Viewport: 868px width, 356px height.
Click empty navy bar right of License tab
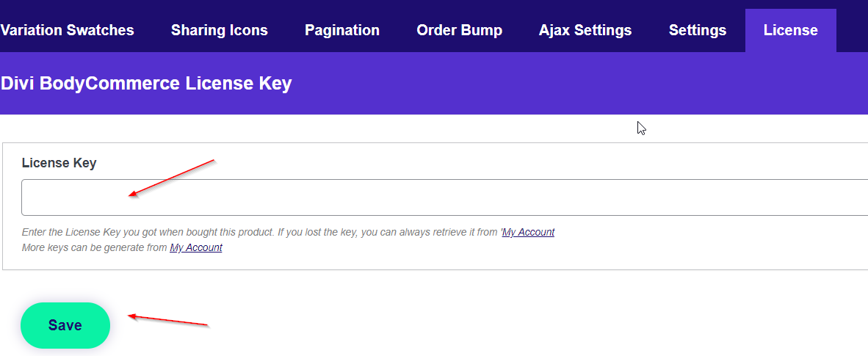tap(852, 30)
